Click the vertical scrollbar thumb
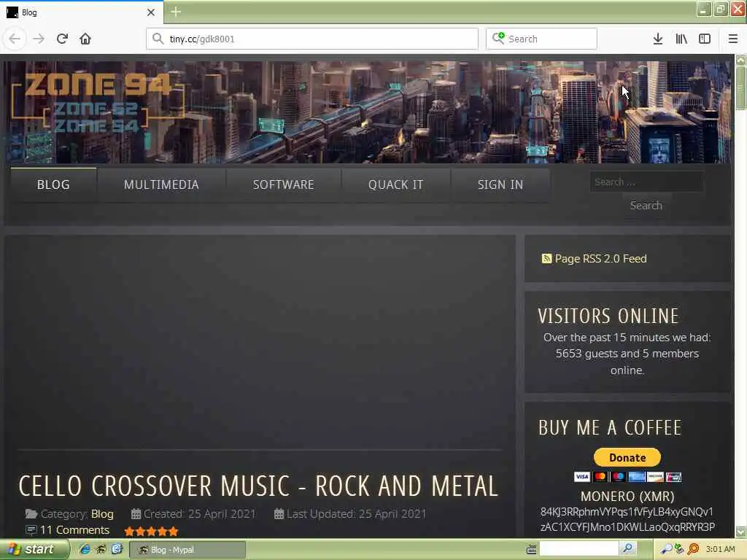This screenshot has height=560, width=747. 740,88
